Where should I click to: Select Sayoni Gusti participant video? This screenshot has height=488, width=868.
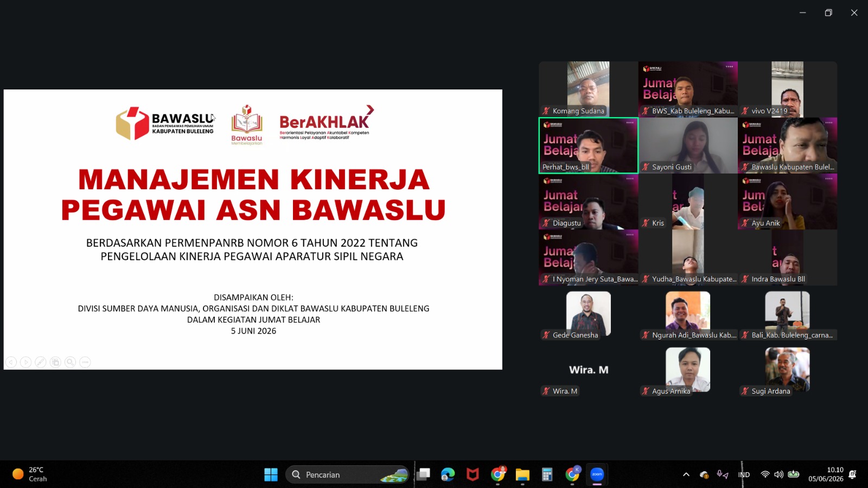click(688, 145)
